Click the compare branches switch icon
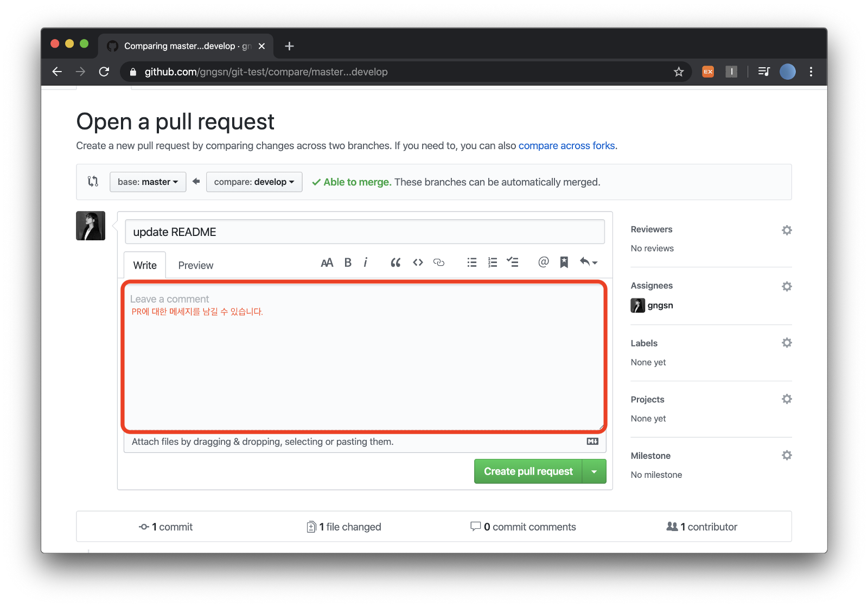 [93, 182]
